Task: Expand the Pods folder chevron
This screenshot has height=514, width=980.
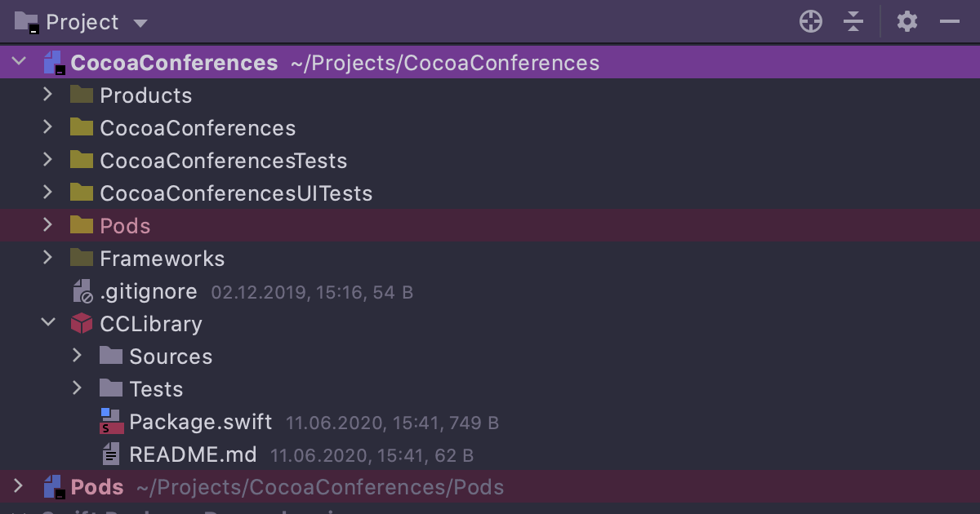Action: pos(47,225)
